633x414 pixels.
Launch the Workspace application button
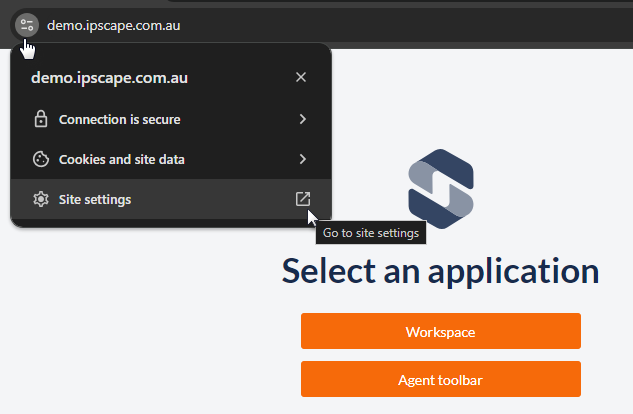[x=440, y=331]
